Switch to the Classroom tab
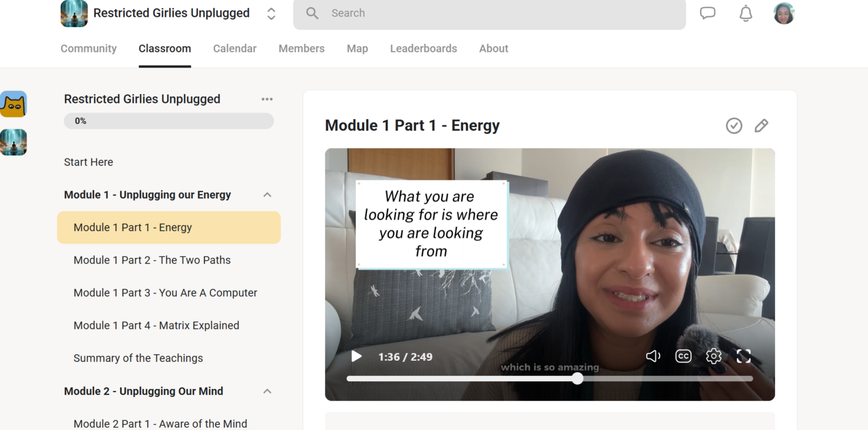The width and height of the screenshot is (868, 430). click(165, 49)
